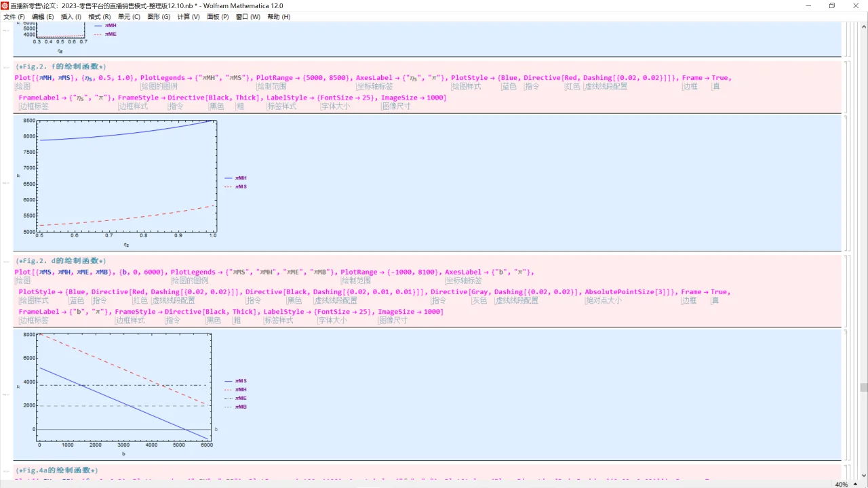Screen dimensions: 868x488
Task: Minimize the Mathematica window
Action: click(x=809, y=5)
